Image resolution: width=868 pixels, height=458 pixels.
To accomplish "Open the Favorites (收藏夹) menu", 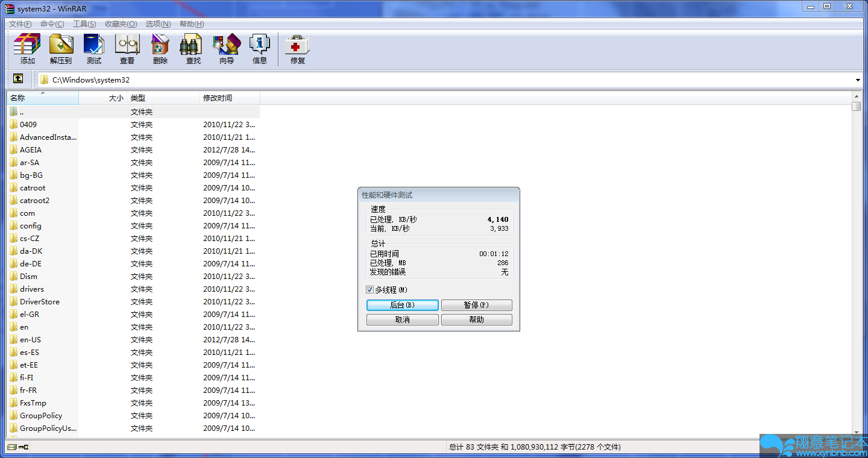I will tap(121, 24).
